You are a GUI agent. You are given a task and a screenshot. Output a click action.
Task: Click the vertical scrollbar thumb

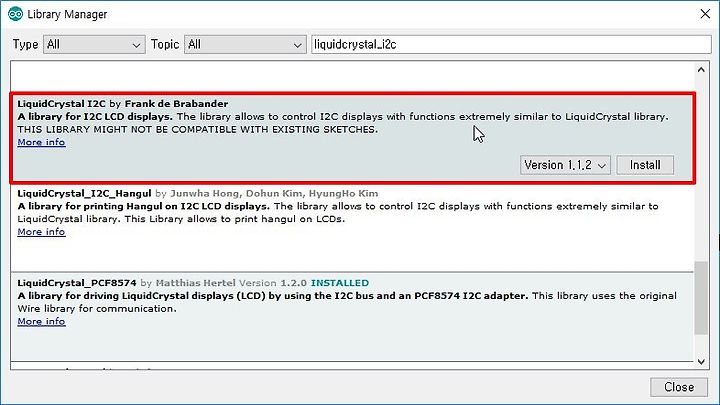(701, 298)
